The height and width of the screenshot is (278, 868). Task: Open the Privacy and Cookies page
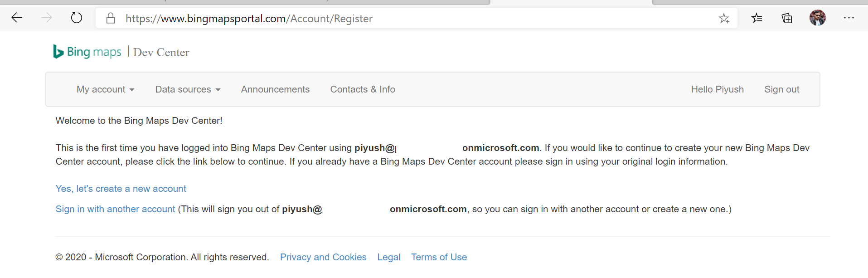[323, 257]
